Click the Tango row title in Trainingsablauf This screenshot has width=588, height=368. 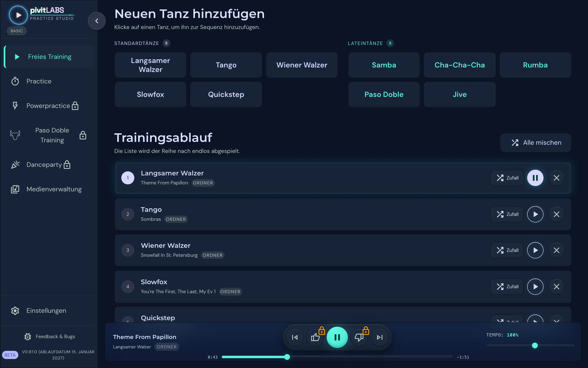point(151,210)
